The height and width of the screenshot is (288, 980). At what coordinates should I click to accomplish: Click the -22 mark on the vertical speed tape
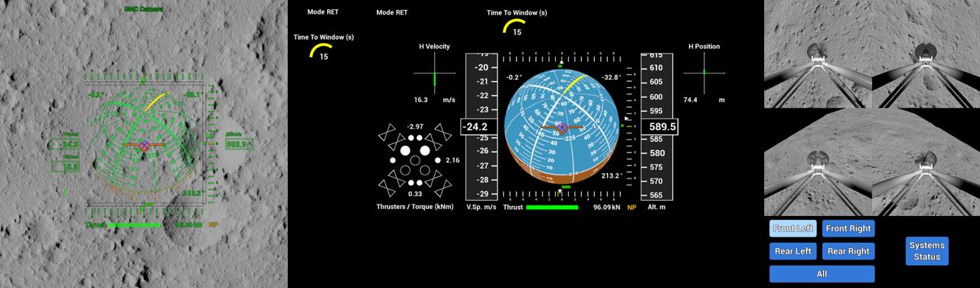coord(482,96)
